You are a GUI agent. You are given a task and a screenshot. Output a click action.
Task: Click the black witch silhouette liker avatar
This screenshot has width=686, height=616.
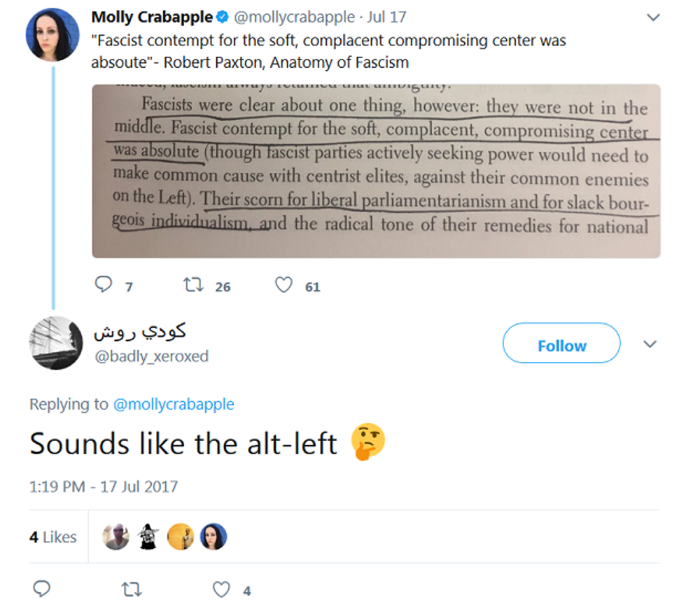[x=148, y=537]
